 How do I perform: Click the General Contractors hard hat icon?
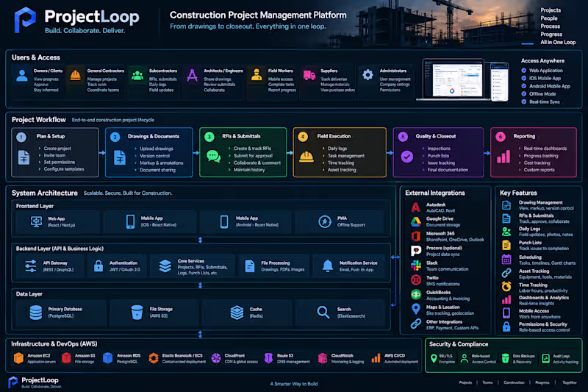click(x=76, y=76)
